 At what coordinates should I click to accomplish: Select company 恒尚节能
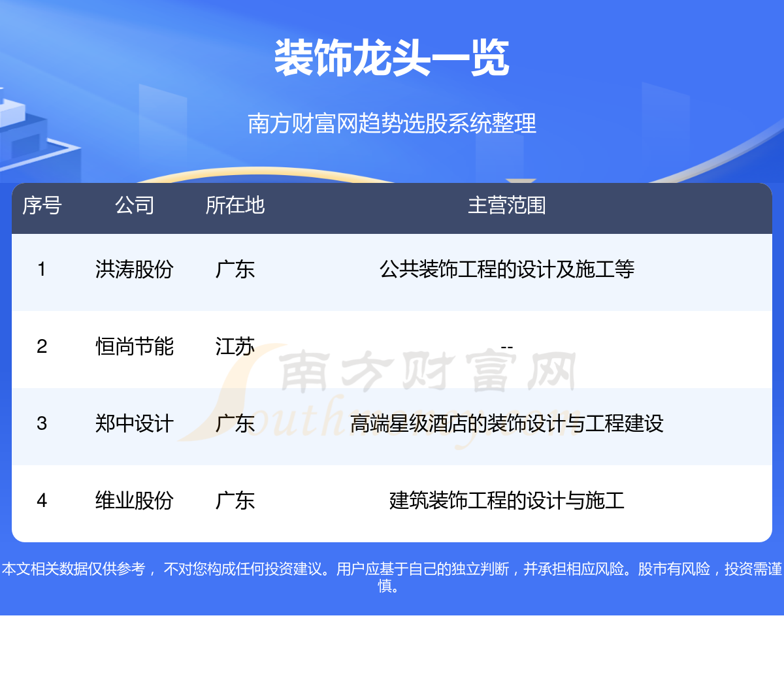[x=135, y=346]
